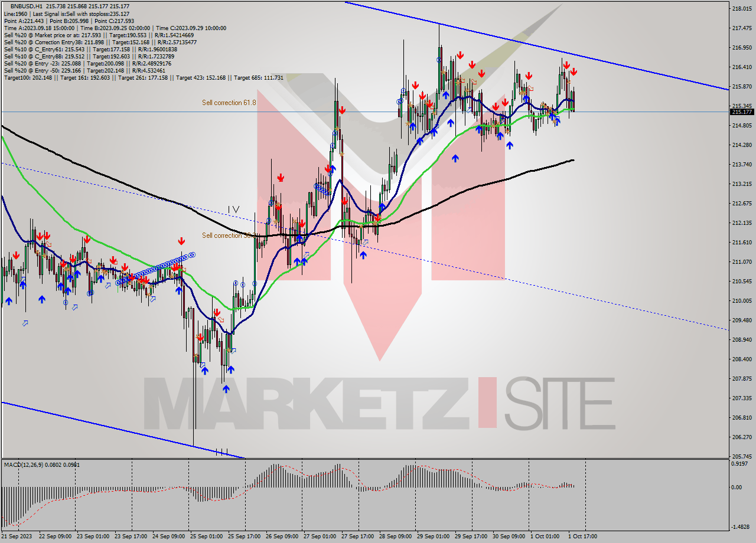756x543 pixels.
Task: Select the current price tag 215.177
Action: pos(742,112)
